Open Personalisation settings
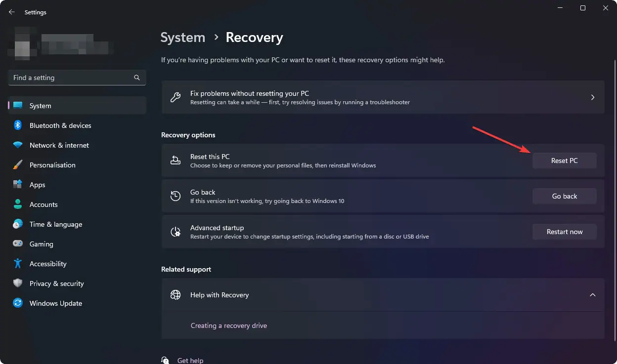The image size is (617, 364). pos(77,165)
